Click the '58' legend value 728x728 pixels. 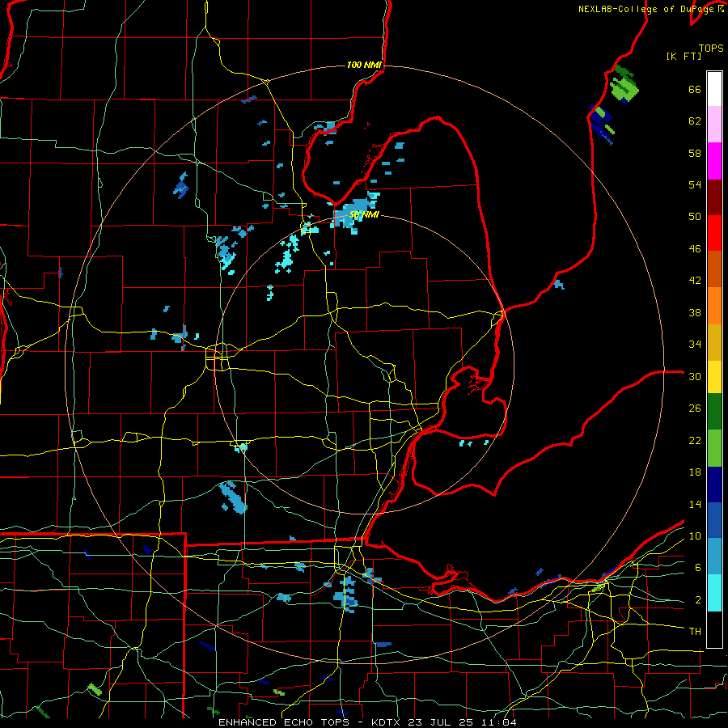(695, 153)
